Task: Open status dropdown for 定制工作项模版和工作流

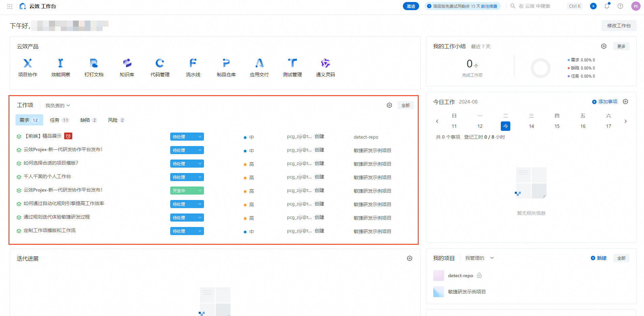Action: pyautogui.click(x=187, y=231)
